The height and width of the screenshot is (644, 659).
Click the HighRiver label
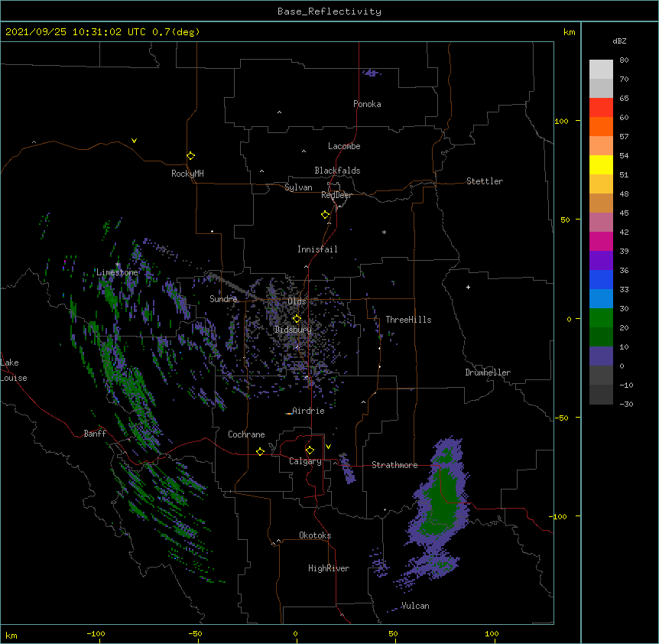click(329, 568)
